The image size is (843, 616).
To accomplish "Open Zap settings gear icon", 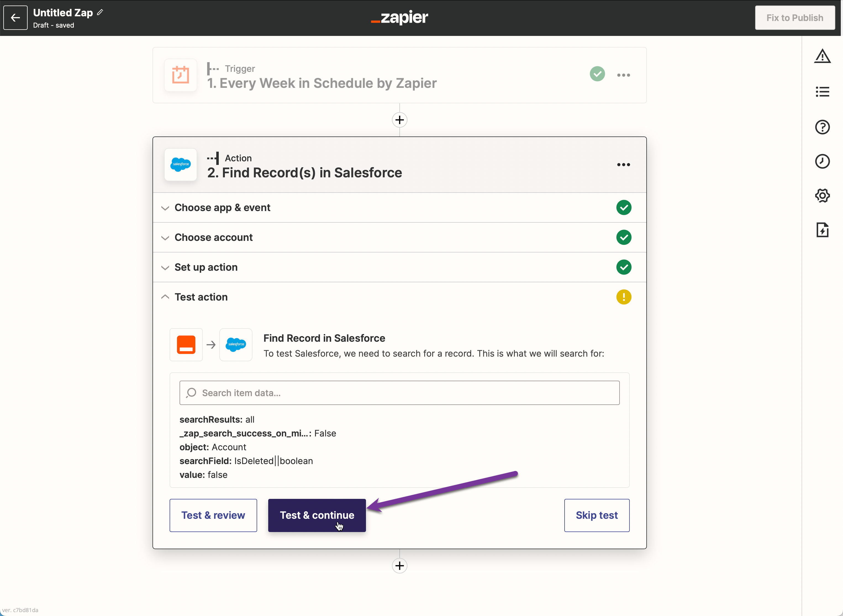I will [x=822, y=195].
